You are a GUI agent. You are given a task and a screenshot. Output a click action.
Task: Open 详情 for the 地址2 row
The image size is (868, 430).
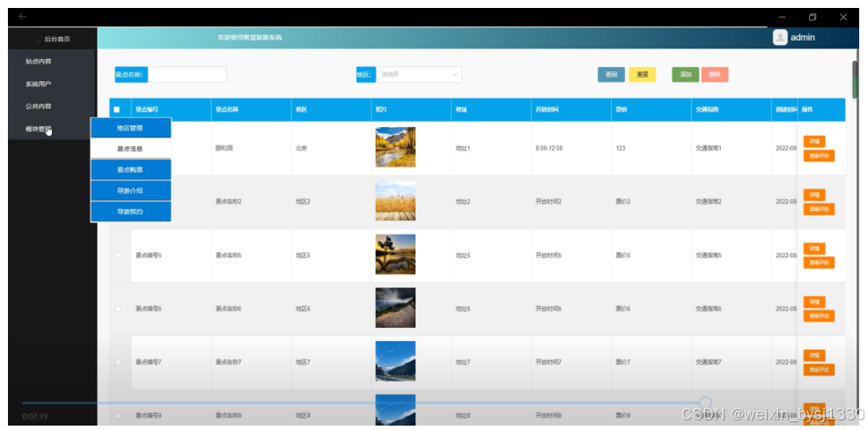(x=814, y=195)
